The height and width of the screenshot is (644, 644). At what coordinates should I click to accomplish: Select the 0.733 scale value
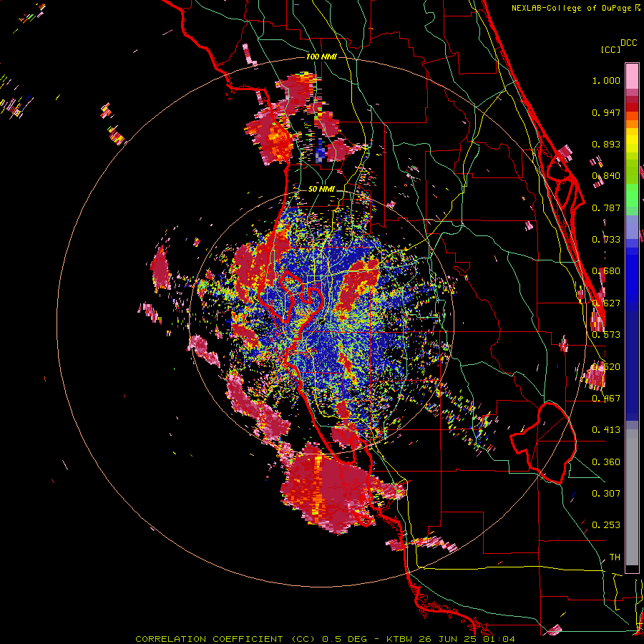point(606,240)
